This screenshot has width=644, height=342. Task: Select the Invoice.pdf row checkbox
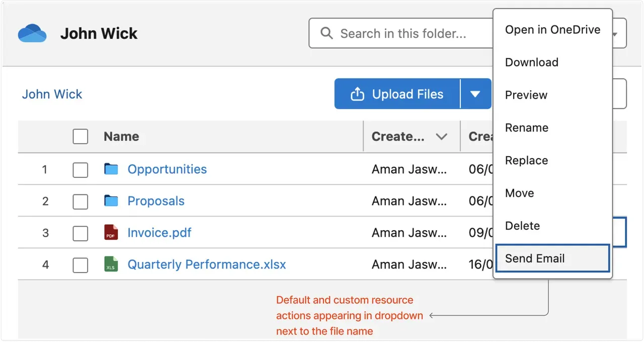tap(80, 233)
